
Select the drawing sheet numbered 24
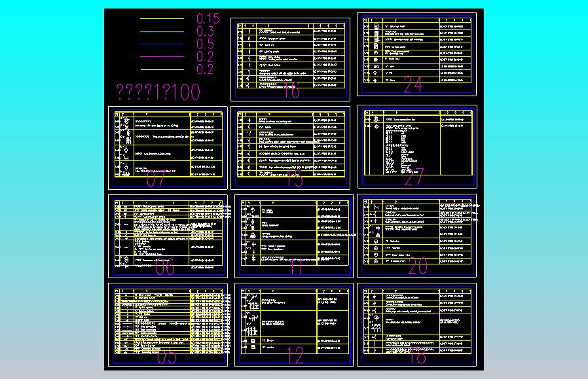416,54
